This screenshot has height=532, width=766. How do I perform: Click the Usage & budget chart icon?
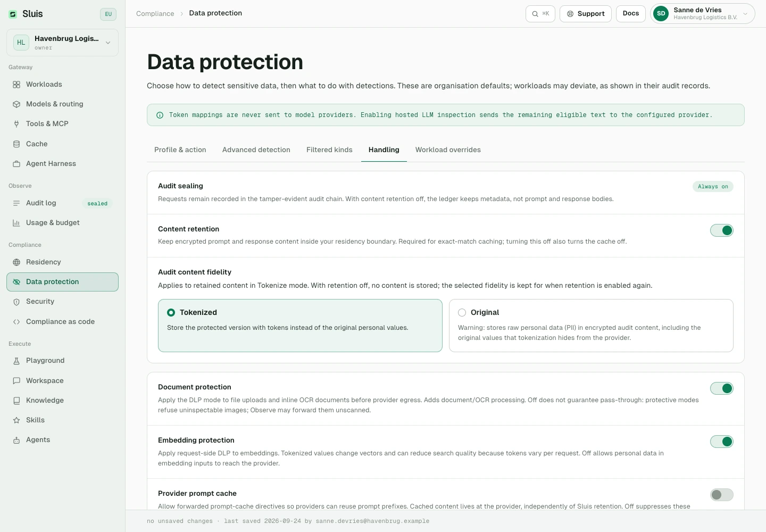16,223
